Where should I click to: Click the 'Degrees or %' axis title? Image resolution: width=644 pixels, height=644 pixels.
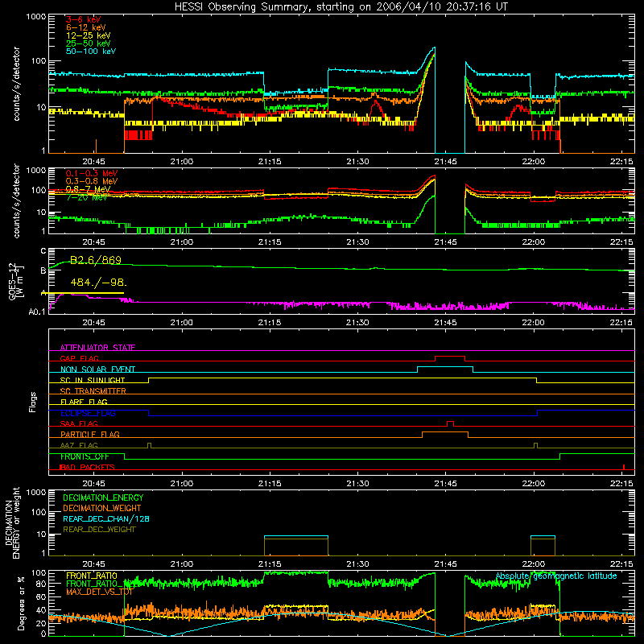21,603
